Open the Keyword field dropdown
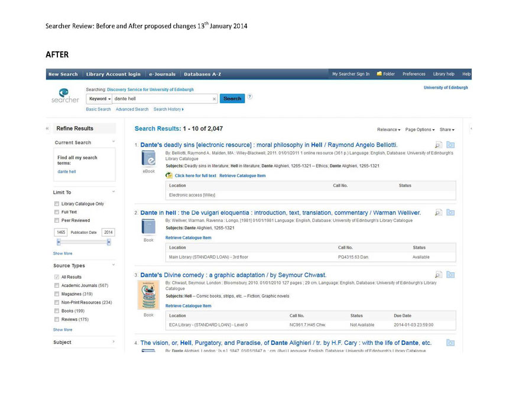Screen dimensions: 532x401 click(x=99, y=99)
